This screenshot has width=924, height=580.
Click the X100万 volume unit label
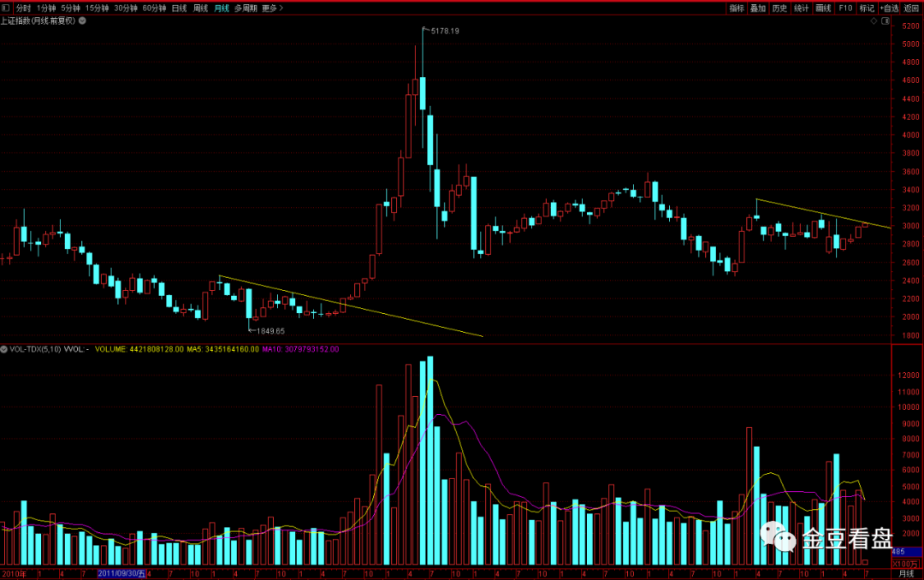[906, 564]
